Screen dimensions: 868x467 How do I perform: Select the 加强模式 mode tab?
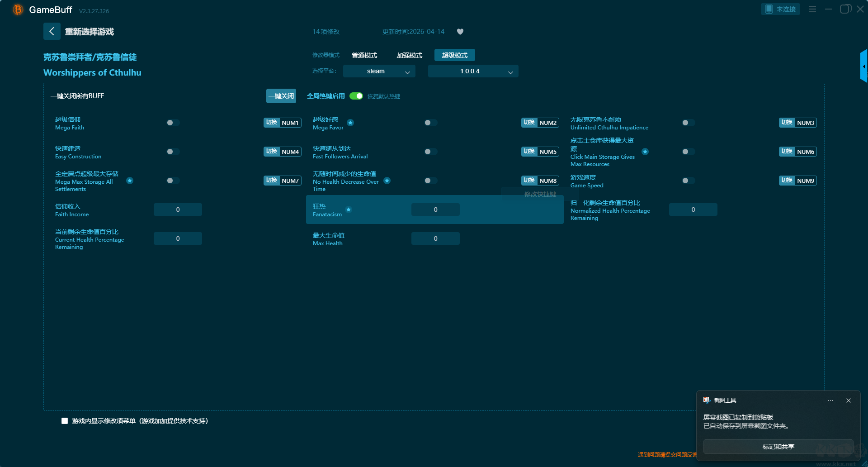[x=410, y=55]
